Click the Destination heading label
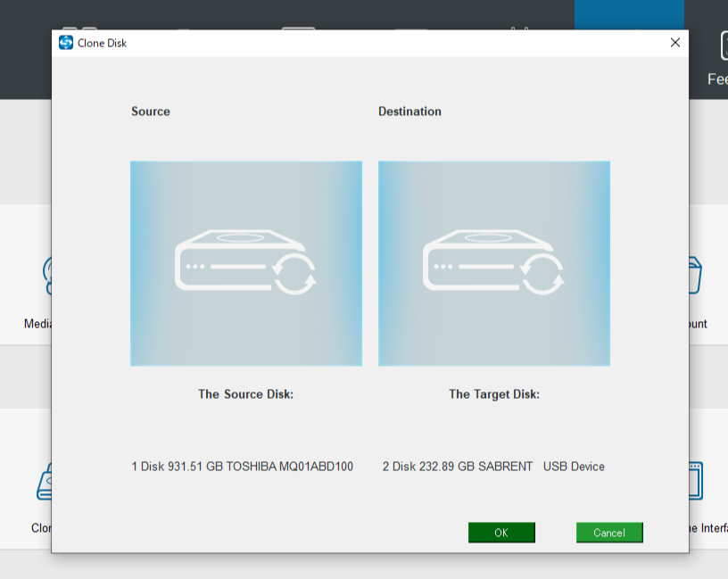 click(x=409, y=112)
